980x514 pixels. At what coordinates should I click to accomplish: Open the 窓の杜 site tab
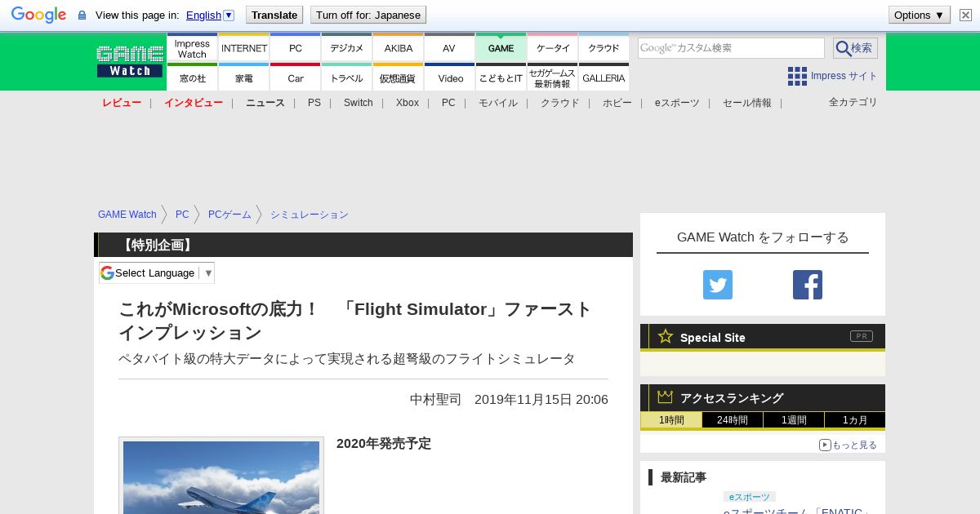coord(192,78)
